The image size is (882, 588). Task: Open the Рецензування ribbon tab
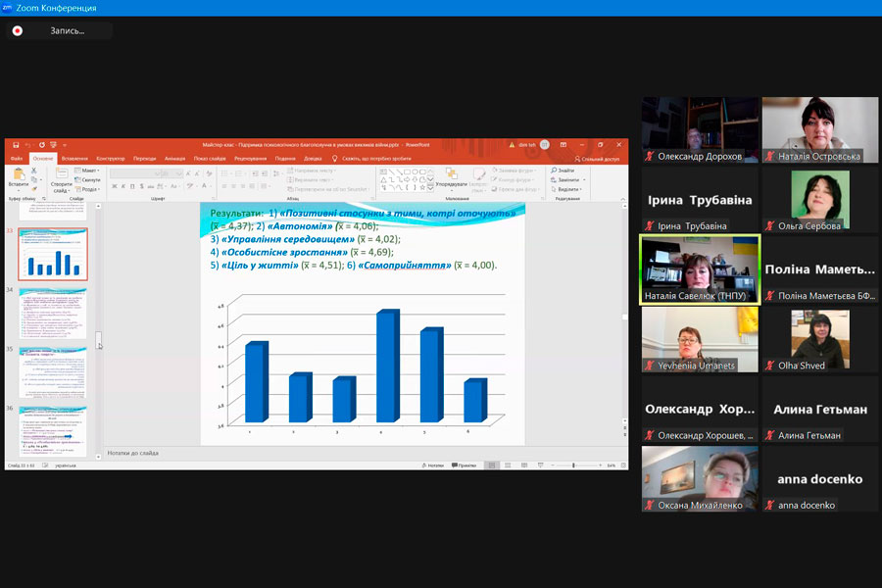250,159
